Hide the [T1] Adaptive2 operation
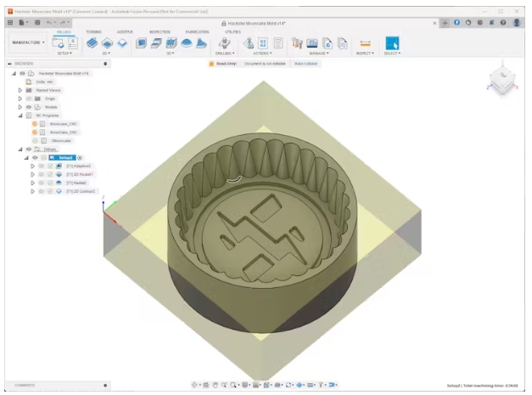This screenshot has height=395, width=532. [x=42, y=166]
